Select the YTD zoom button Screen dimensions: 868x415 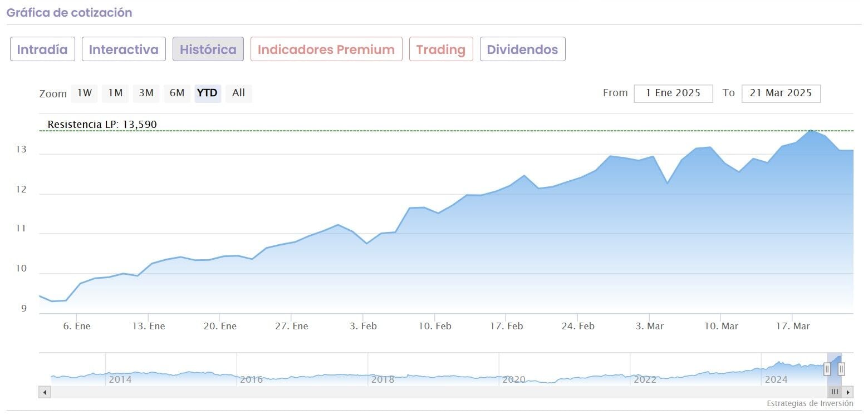[x=208, y=93]
